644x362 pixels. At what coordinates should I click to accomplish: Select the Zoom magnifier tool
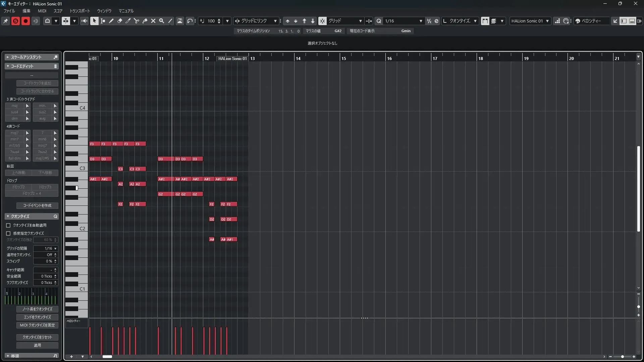click(162, 21)
